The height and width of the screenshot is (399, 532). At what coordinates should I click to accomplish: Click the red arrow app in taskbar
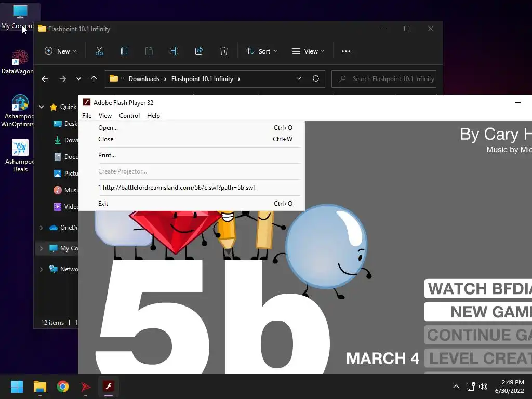click(x=86, y=387)
